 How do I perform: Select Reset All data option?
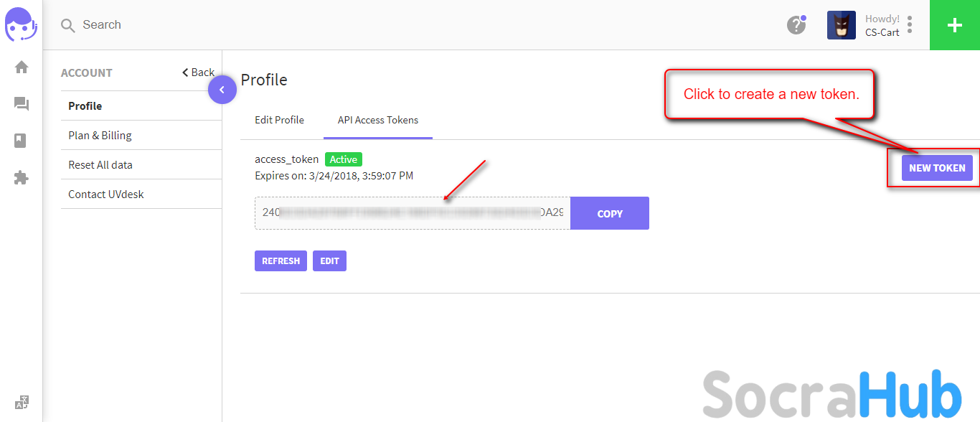coord(100,165)
